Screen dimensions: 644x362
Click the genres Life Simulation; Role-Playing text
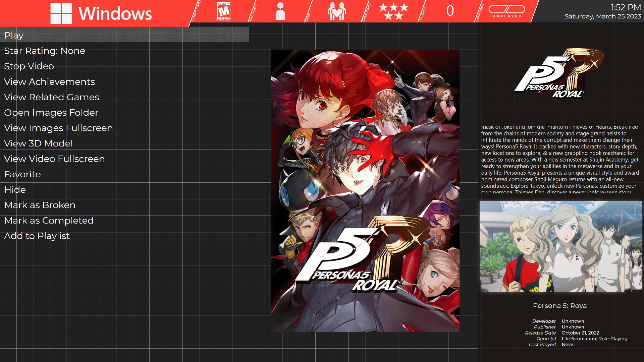tap(594, 339)
